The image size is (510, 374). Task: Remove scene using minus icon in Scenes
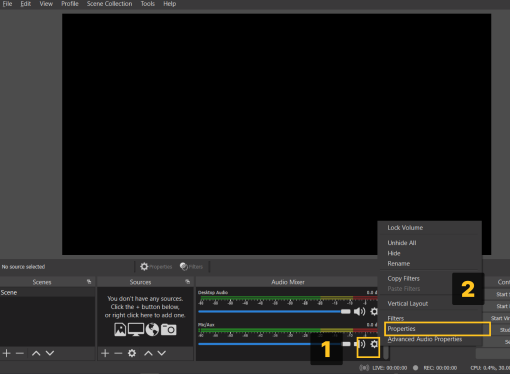coord(20,353)
